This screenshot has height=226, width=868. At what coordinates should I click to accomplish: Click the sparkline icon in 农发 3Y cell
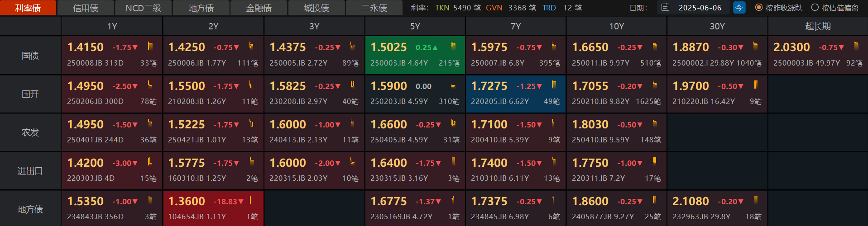coord(352,123)
